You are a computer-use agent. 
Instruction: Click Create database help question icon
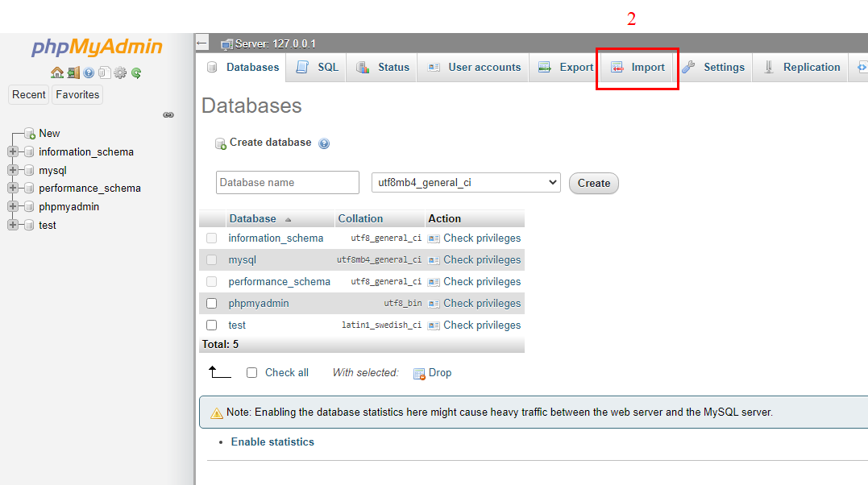tap(324, 143)
